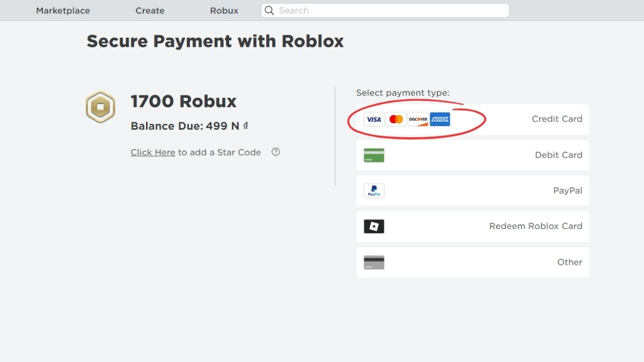
Task: Click the '1700 Robux' heading text
Action: [x=184, y=101]
